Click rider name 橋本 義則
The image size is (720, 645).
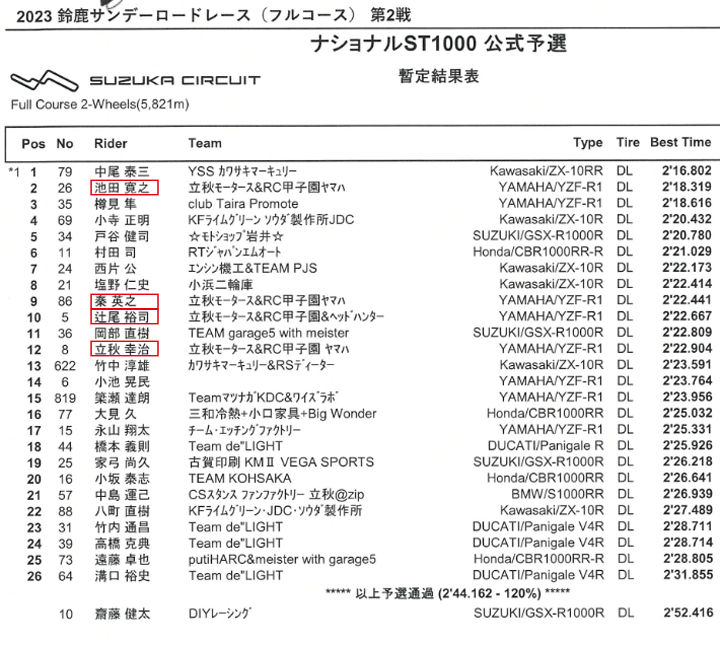[122, 447]
